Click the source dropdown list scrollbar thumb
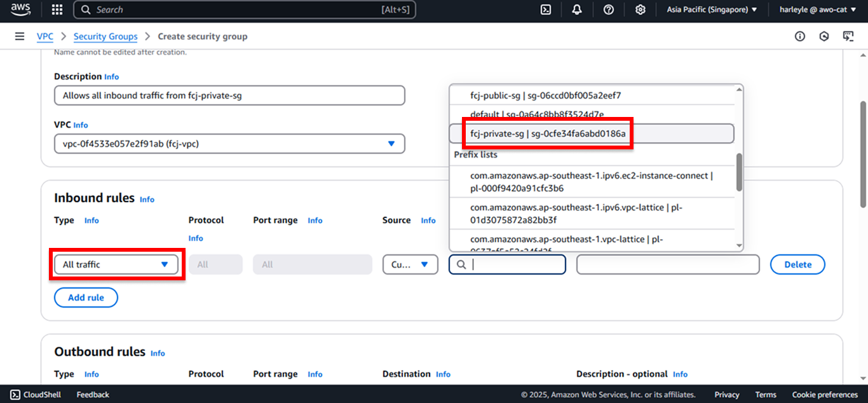 pos(739,172)
